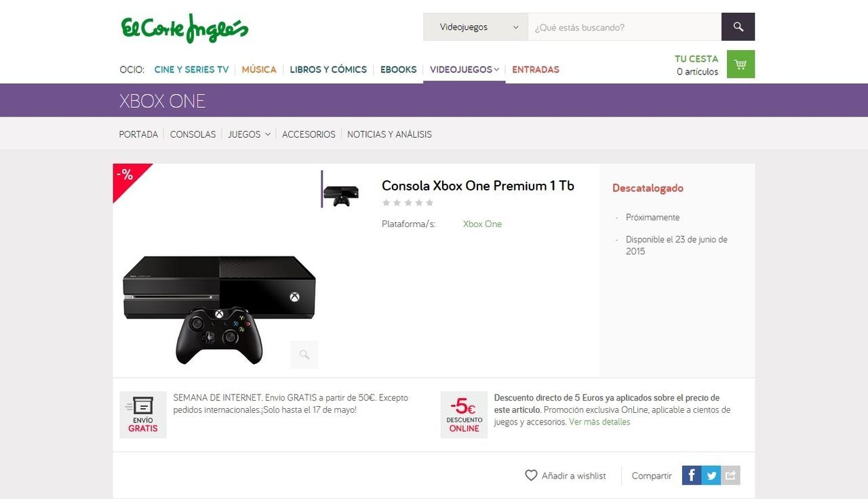
Task: Click the search magnifier button
Action: pos(738,27)
